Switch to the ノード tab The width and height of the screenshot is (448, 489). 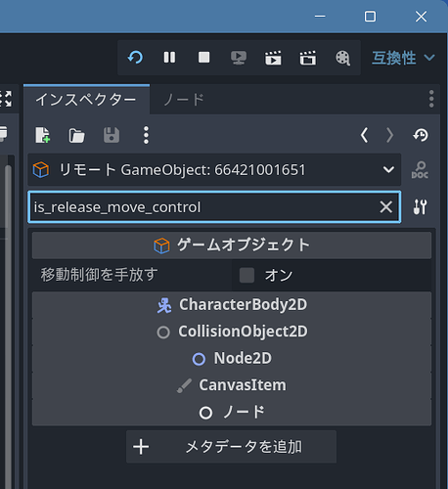(184, 100)
